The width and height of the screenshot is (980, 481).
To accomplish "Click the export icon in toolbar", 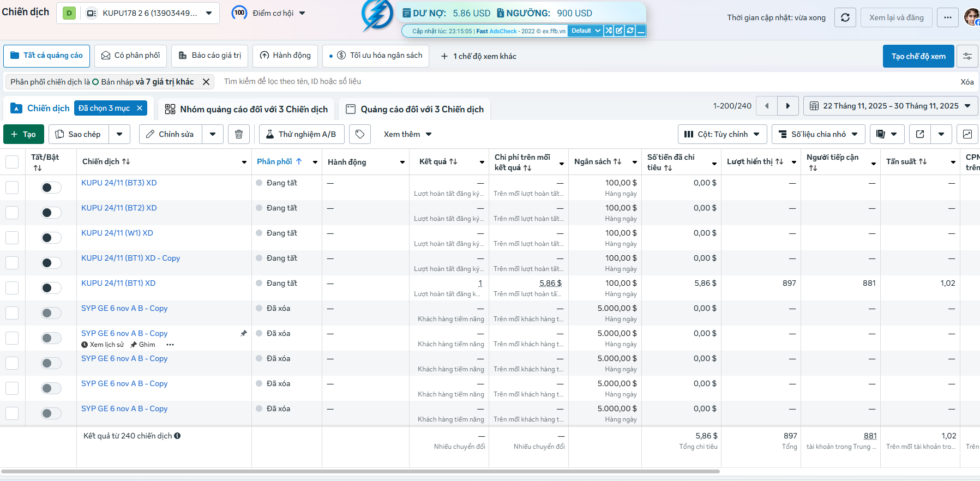I will 920,134.
